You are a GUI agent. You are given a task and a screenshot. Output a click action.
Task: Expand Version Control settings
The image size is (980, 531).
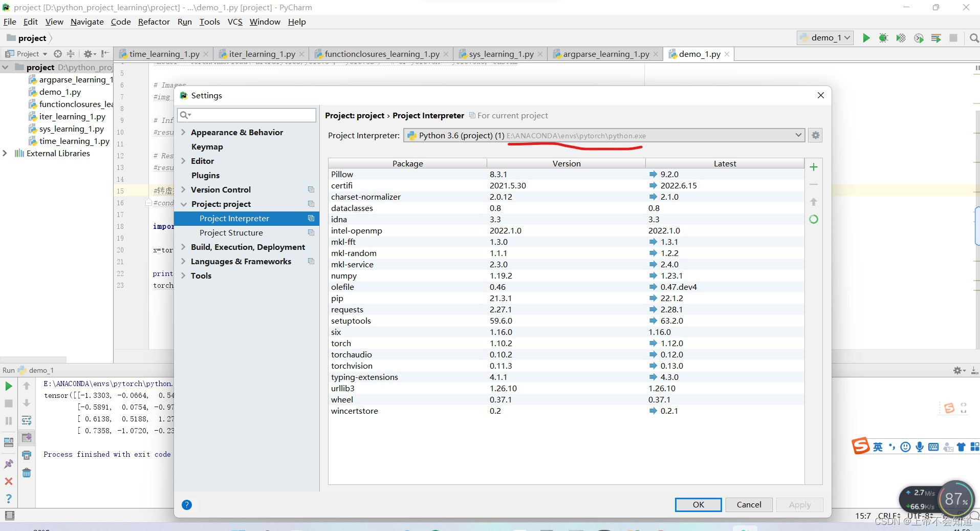183,189
